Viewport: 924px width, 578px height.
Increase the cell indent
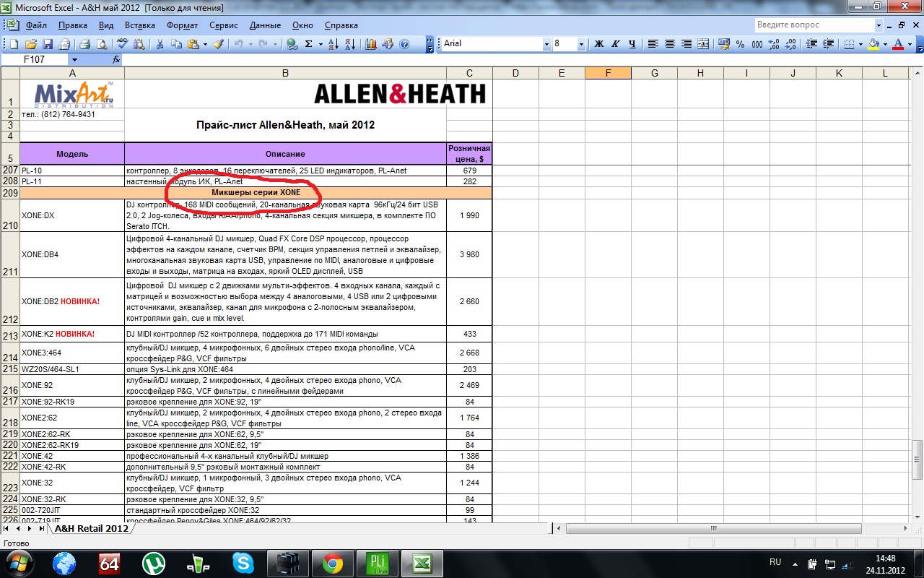point(827,44)
